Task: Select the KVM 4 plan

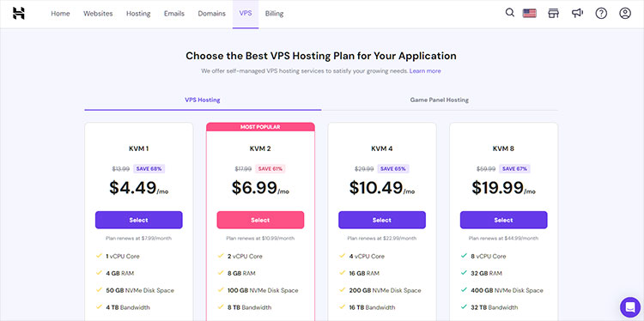Action: (x=382, y=220)
